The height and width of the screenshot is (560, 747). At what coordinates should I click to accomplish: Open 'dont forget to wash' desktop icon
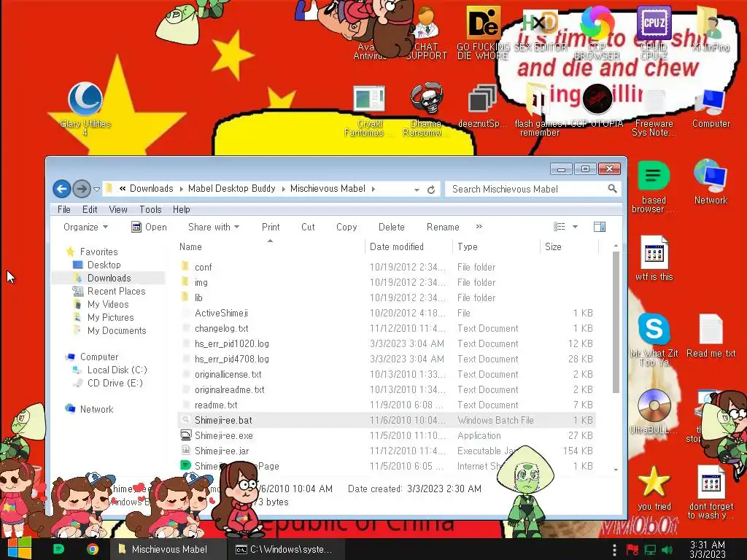[x=711, y=492]
